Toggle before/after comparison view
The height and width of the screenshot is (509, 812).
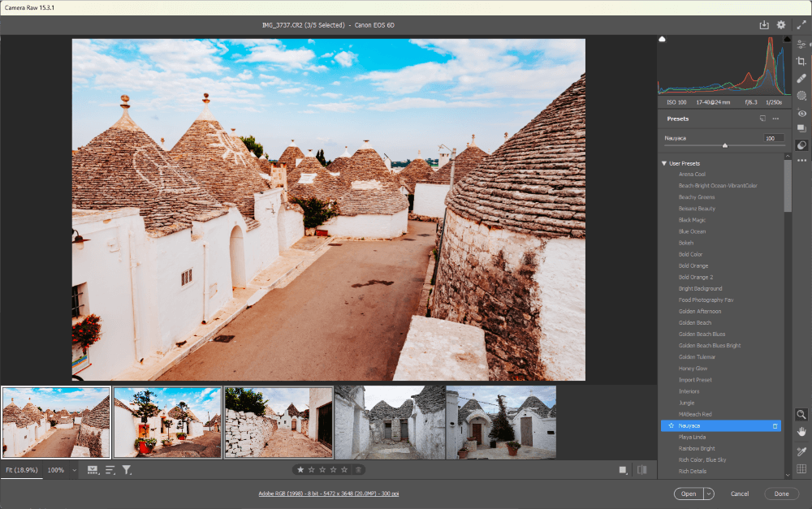[642, 470]
